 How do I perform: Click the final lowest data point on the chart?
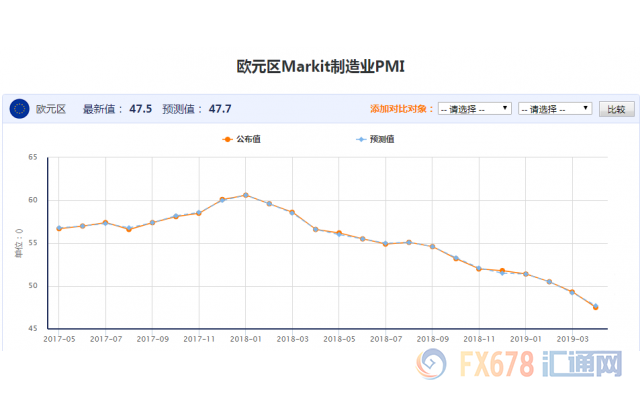pyautogui.click(x=596, y=307)
